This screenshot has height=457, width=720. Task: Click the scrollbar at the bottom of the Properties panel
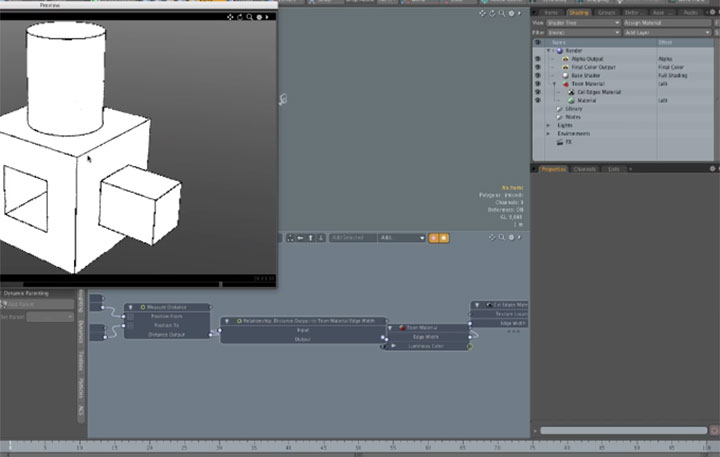click(624, 430)
